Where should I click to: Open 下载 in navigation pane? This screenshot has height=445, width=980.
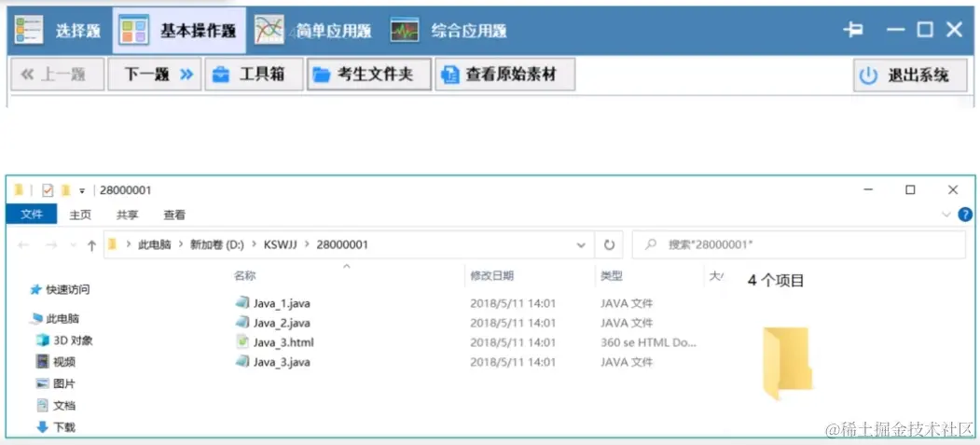pos(56,427)
